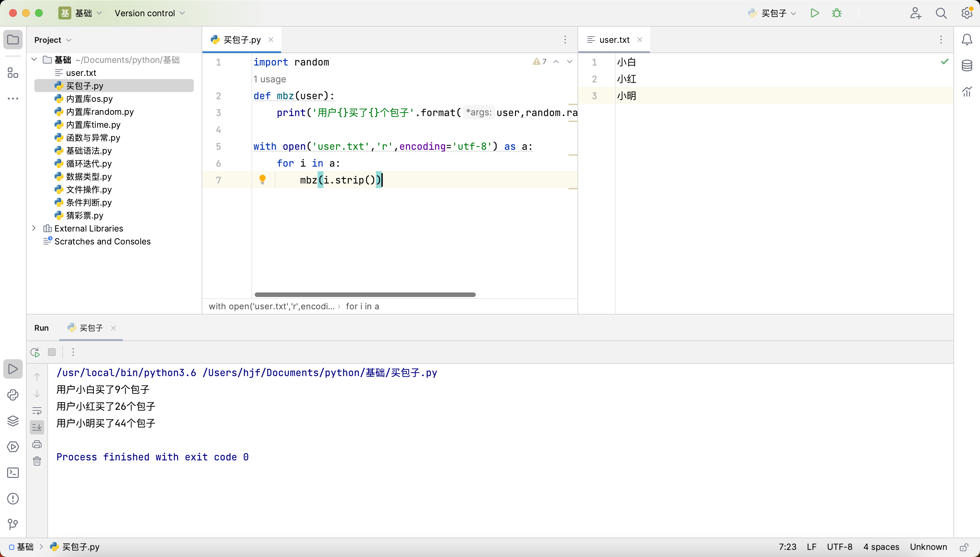Open the Database tool window icon
Screen dimensions: 980x557
pos(967,65)
